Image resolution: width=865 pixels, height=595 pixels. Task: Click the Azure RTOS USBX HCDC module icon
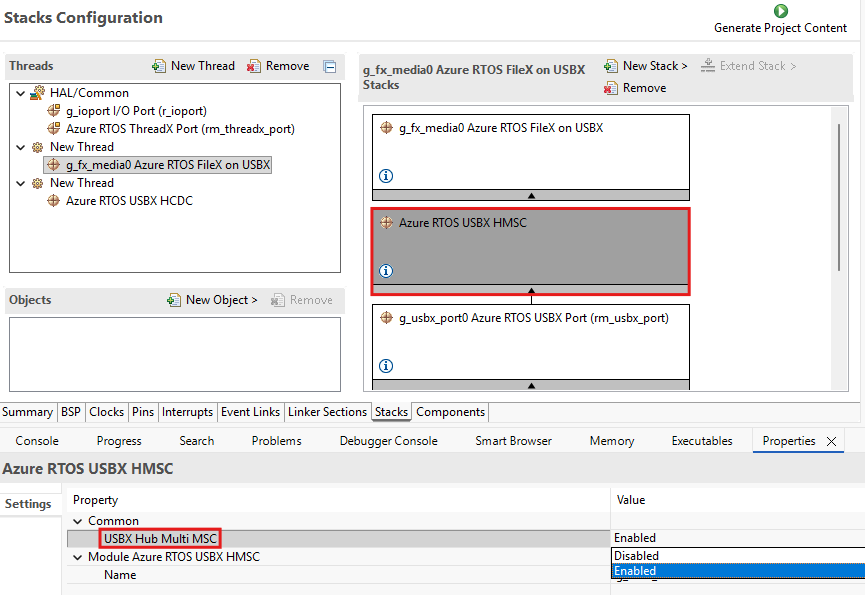click(x=54, y=201)
